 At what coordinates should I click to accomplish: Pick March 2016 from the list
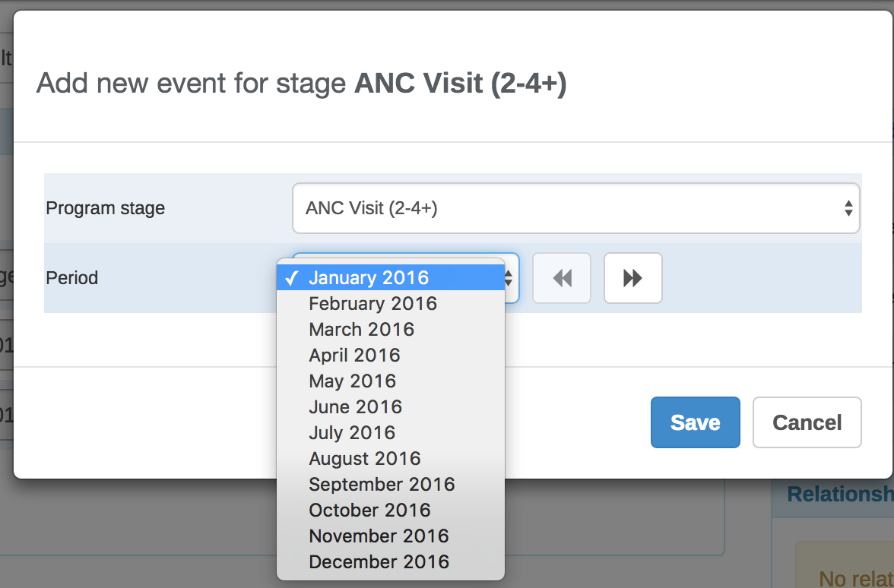pos(361,330)
